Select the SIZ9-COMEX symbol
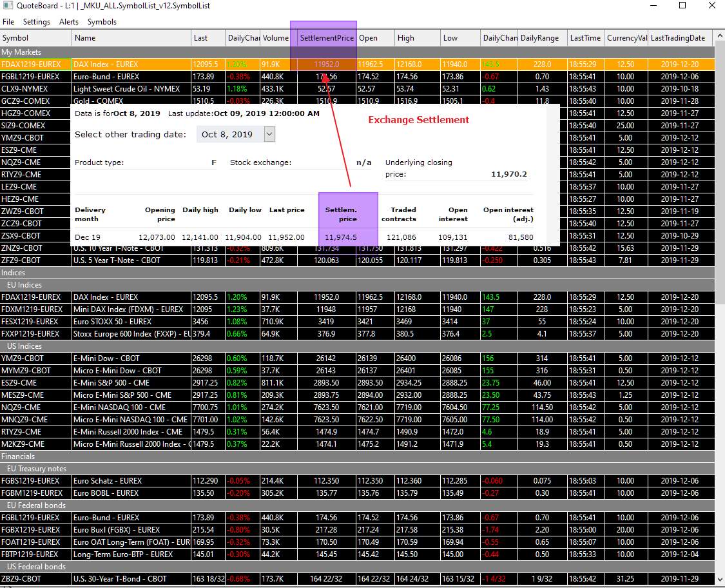Image resolution: width=725 pixels, height=588 pixels. coord(23,125)
